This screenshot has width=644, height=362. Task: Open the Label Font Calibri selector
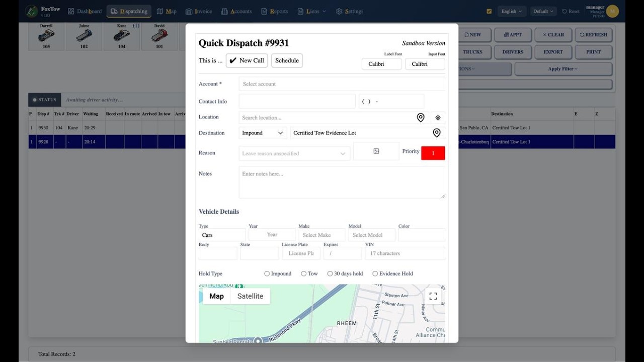click(381, 64)
